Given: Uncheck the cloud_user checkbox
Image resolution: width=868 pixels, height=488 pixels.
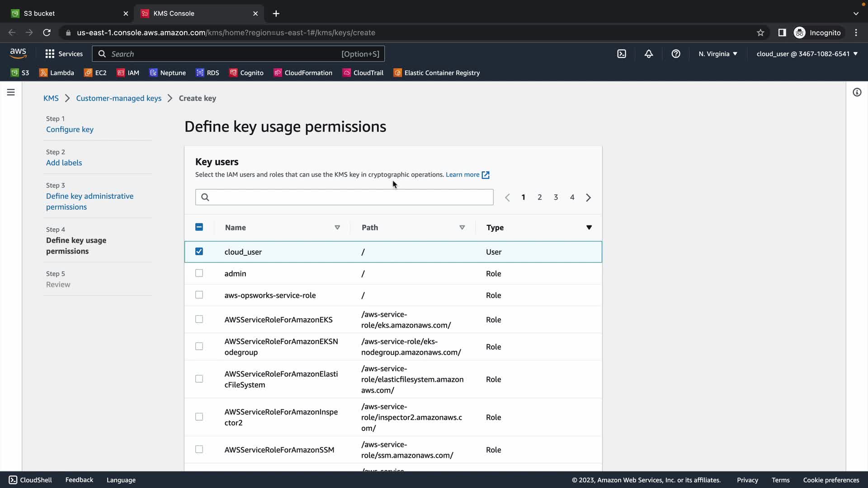Looking at the screenshot, I should point(199,251).
